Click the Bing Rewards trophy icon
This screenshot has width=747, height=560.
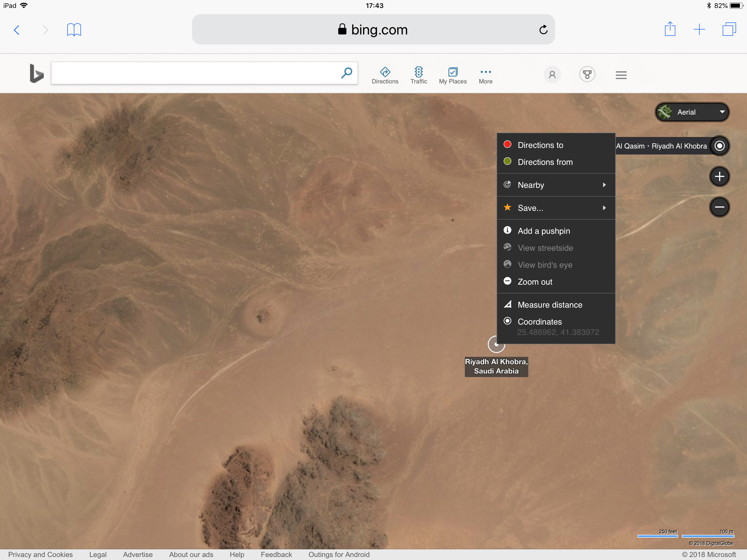point(587,75)
